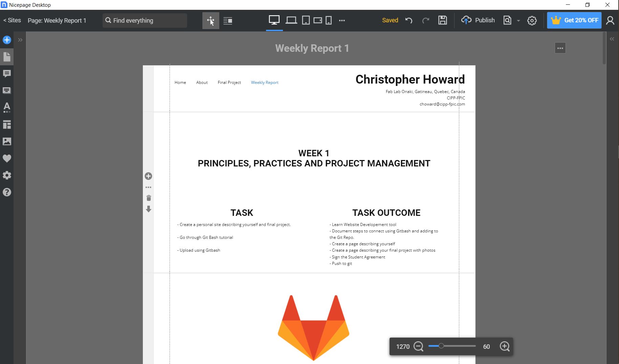Open the Favorites heart sidebar icon
The width and height of the screenshot is (619, 364).
pos(7,158)
